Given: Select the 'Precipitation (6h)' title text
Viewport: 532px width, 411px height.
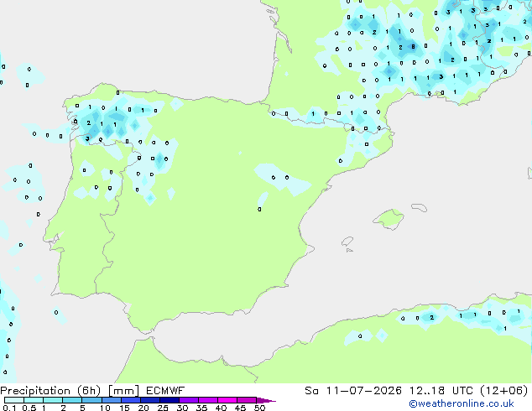Looking at the screenshot, I should click(50, 391).
